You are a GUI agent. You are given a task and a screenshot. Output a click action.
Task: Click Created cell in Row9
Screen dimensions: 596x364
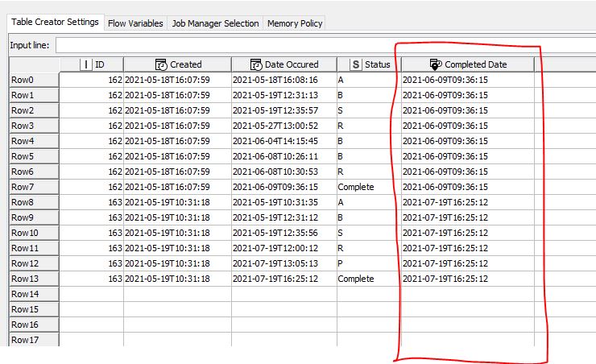[x=177, y=217]
